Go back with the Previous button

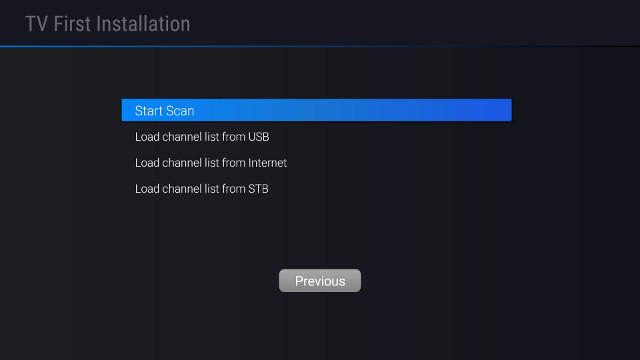(x=320, y=280)
